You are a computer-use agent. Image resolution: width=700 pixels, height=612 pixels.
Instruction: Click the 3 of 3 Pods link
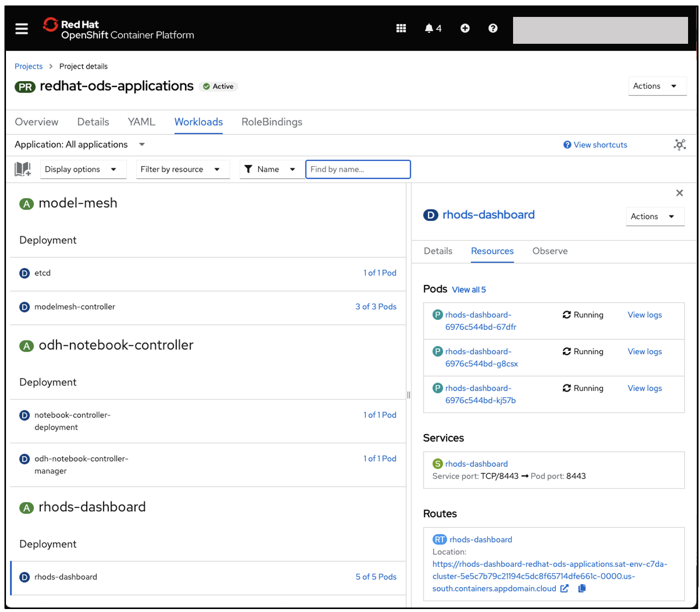(x=376, y=307)
